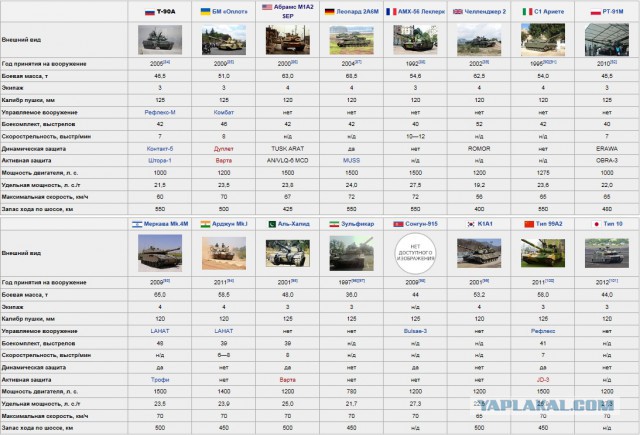Follow the Варта link under Аль-Халид
The height and width of the screenshot is (435, 640).
[x=288, y=380]
